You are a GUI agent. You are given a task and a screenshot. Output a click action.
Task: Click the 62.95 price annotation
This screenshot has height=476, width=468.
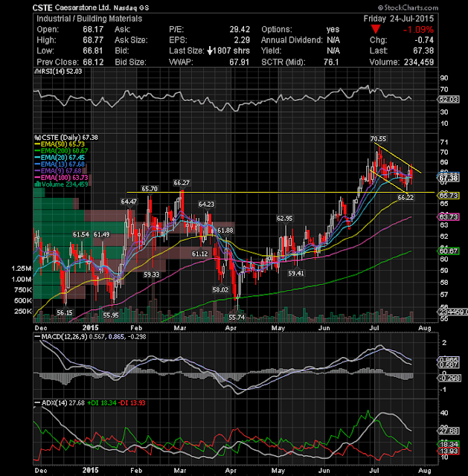pyautogui.click(x=284, y=219)
